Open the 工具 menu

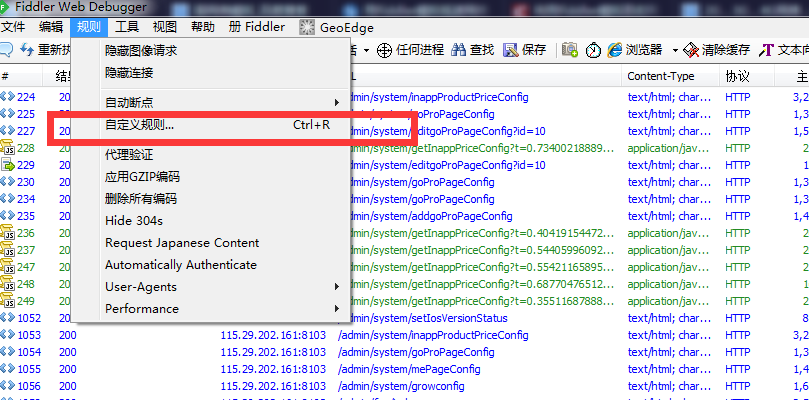click(x=127, y=27)
